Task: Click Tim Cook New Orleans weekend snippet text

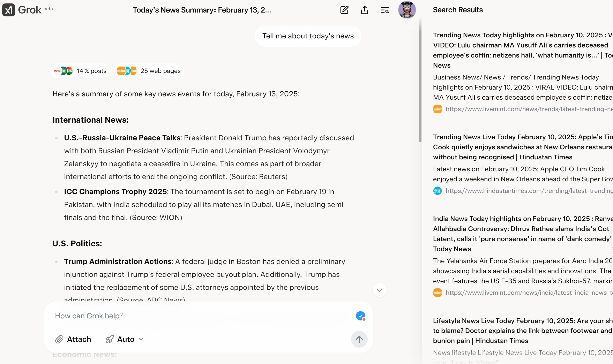Action: (523, 174)
